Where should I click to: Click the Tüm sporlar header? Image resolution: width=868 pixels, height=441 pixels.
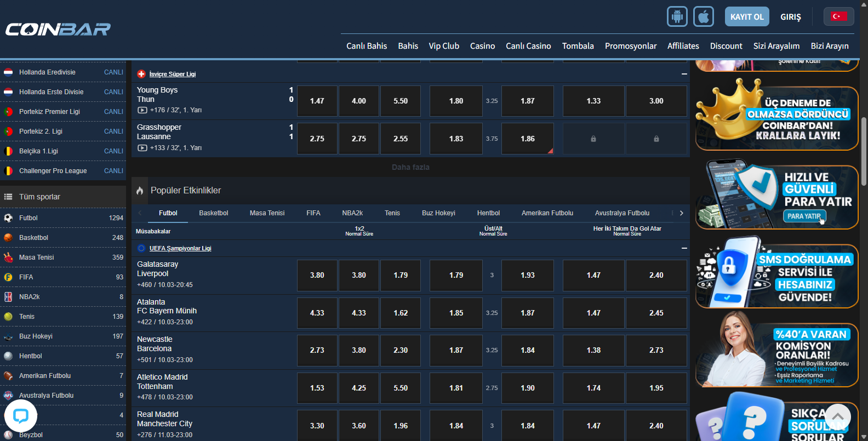[x=63, y=197]
